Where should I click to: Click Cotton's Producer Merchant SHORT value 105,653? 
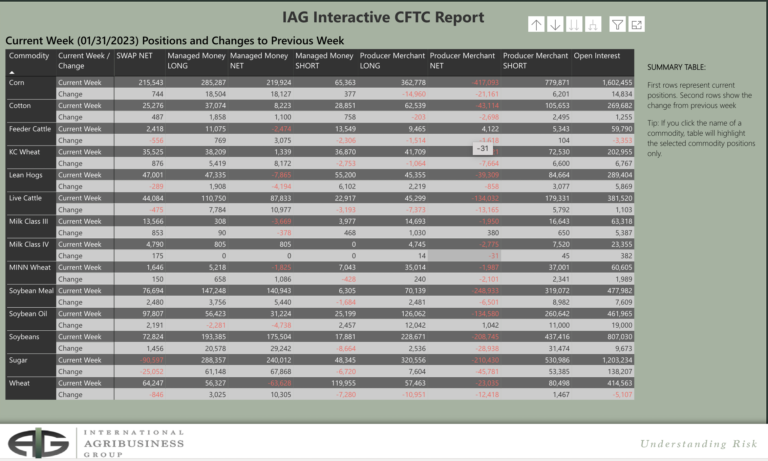(557, 105)
